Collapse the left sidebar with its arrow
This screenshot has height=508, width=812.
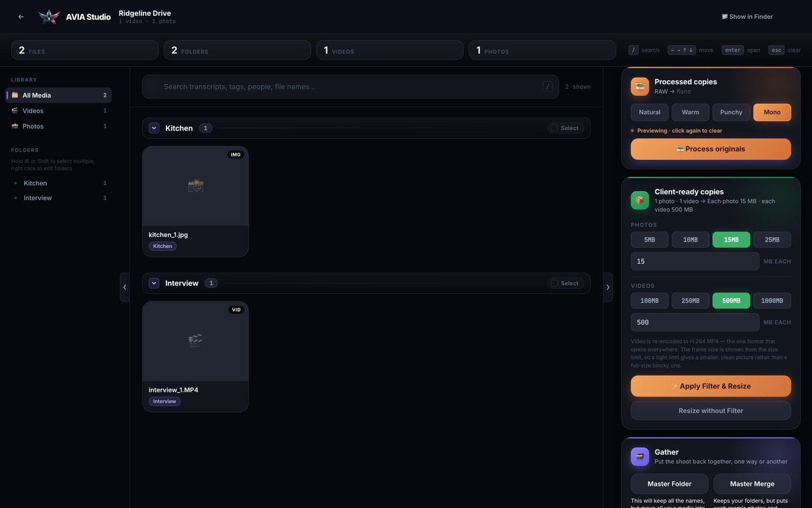click(x=125, y=287)
